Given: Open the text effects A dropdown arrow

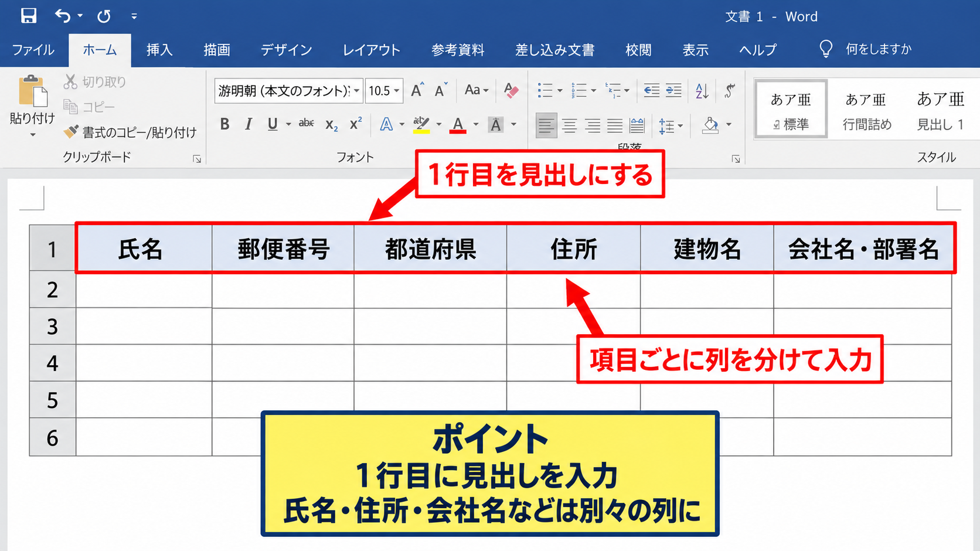Looking at the screenshot, I should (401, 124).
